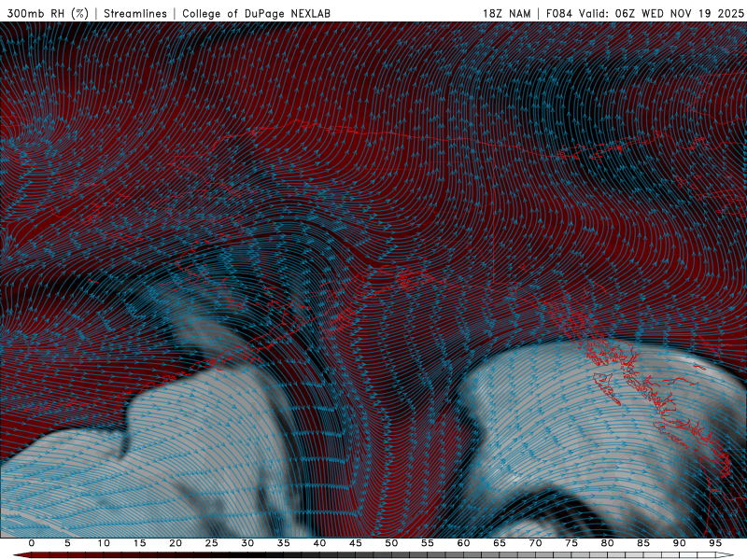Click the "Valid: 06Z WED NOV 19 2025" text

[x=661, y=13]
